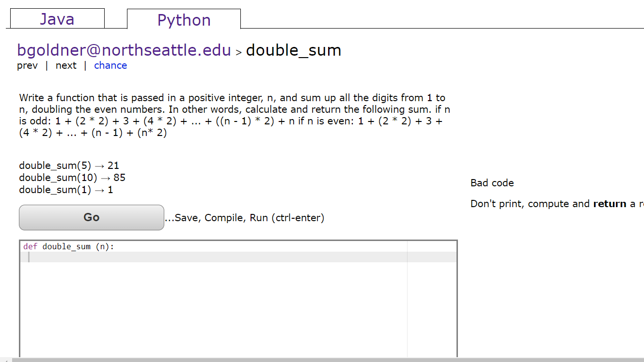
Task: Open a random problem via chance link
Action: pos(110,65)
